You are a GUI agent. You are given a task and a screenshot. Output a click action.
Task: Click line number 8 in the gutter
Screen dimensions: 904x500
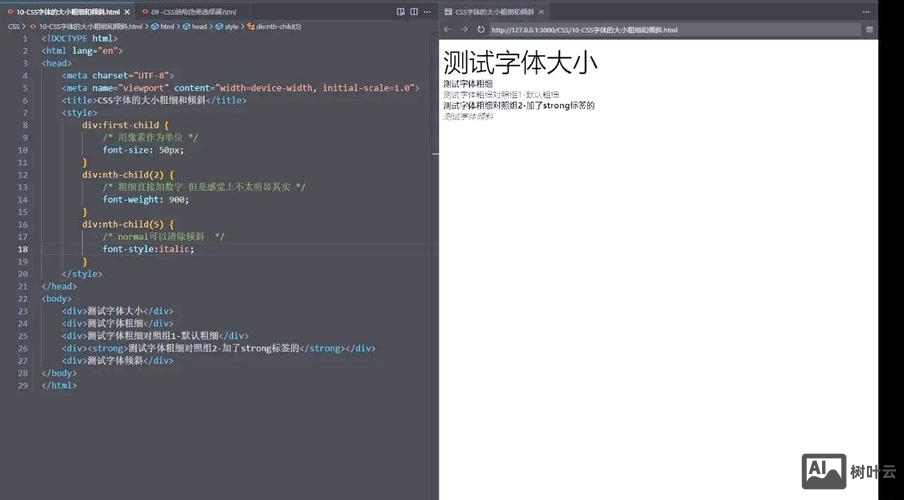pos(25,125)
